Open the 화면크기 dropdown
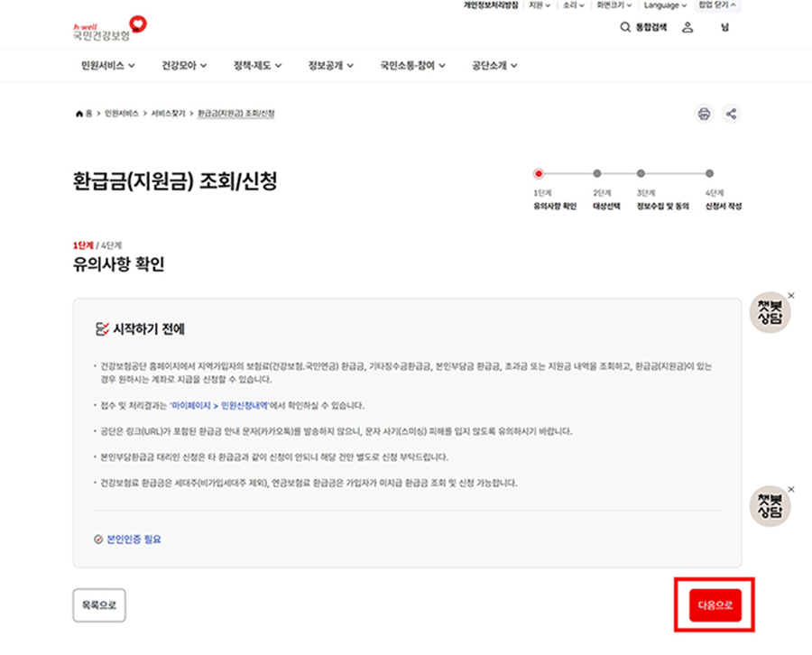This screenshot has width=812, height=655. pos(614,5)
